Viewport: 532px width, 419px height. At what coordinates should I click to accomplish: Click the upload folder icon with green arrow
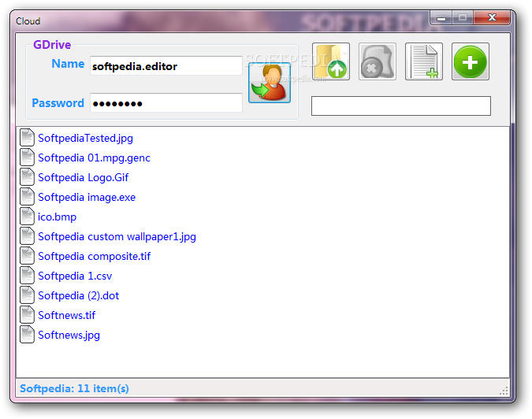pos(331,61)
